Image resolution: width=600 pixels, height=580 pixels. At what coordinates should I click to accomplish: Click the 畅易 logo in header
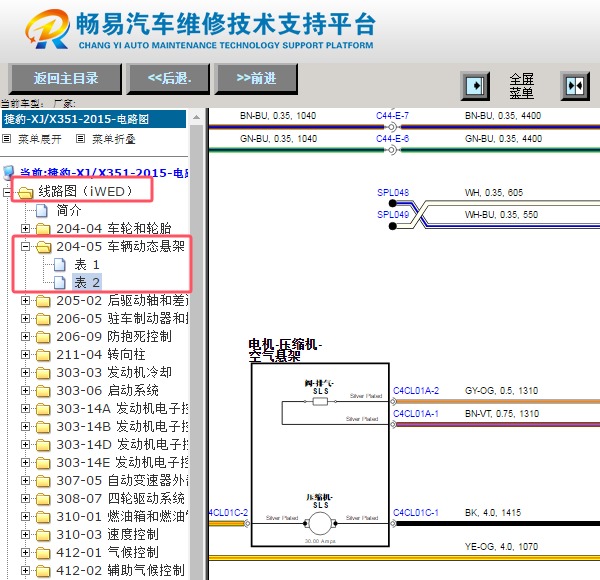click(x=47, y=29)
